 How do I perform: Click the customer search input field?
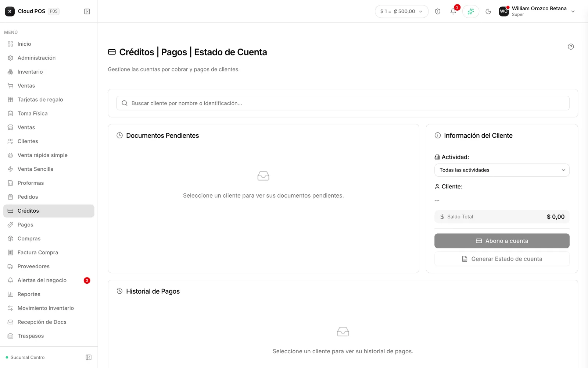tap(343, 103)
